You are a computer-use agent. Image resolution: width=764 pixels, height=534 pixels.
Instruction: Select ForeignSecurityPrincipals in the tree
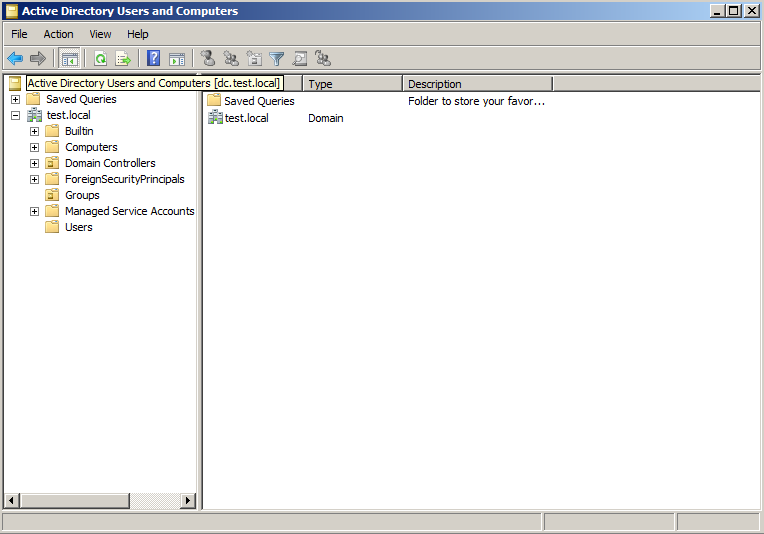pos(125,179)
